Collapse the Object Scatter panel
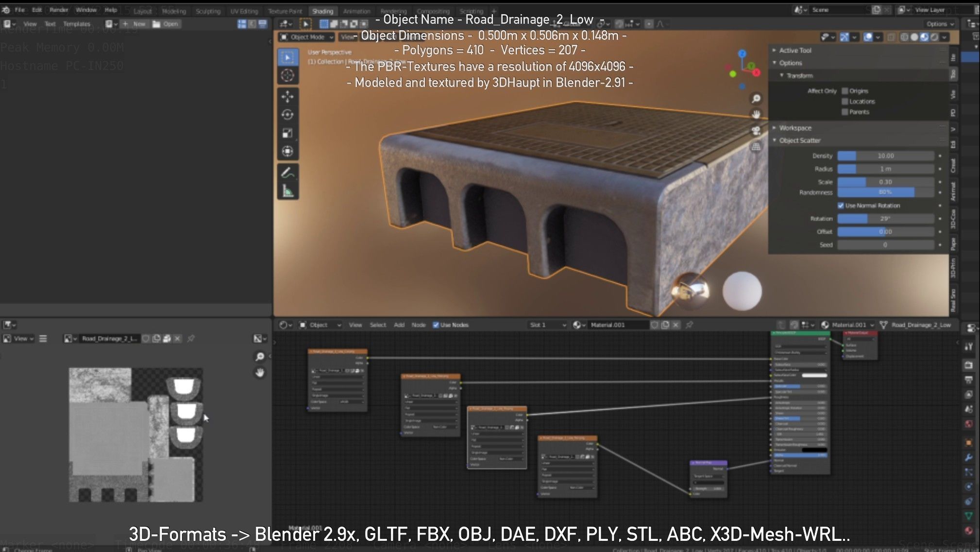The image size is (980, 552). [775, 140]
